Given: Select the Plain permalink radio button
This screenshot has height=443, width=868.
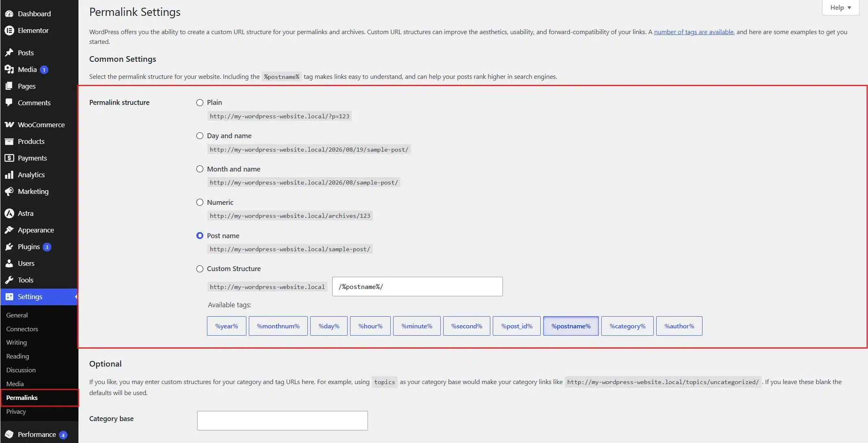Looking at the screenshot, I should (x=200, y=103).
